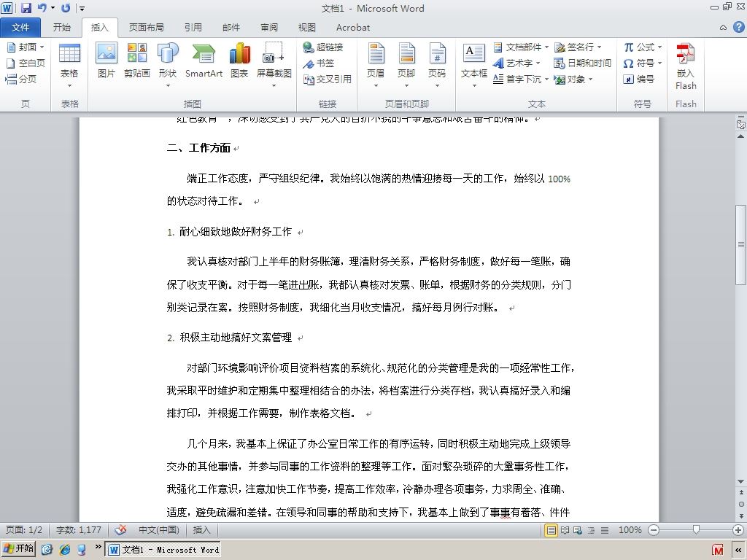
Task: Switch to draft view
Action: (x=605, y=530)
